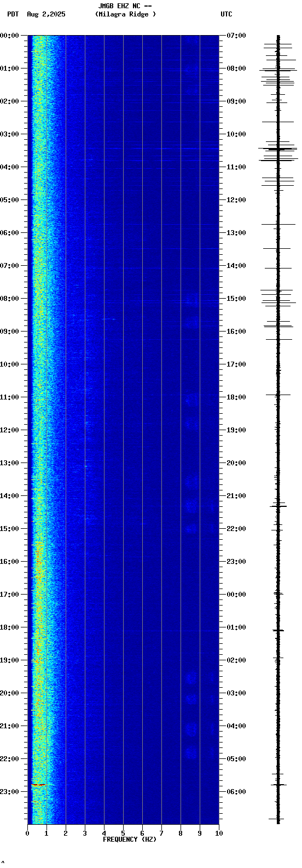Click the UTC "04:00" time label
Screen dimensions: 302x868
(x=236, y=726)
